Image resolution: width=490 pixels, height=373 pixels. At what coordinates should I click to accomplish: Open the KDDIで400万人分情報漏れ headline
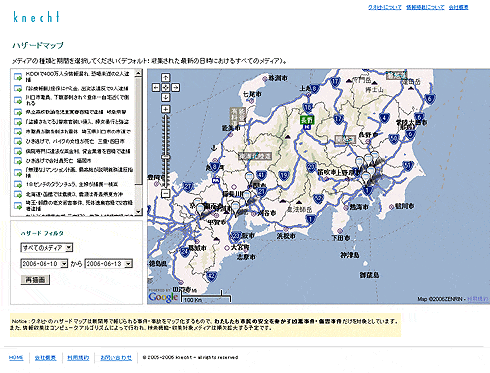click(77, 77)
